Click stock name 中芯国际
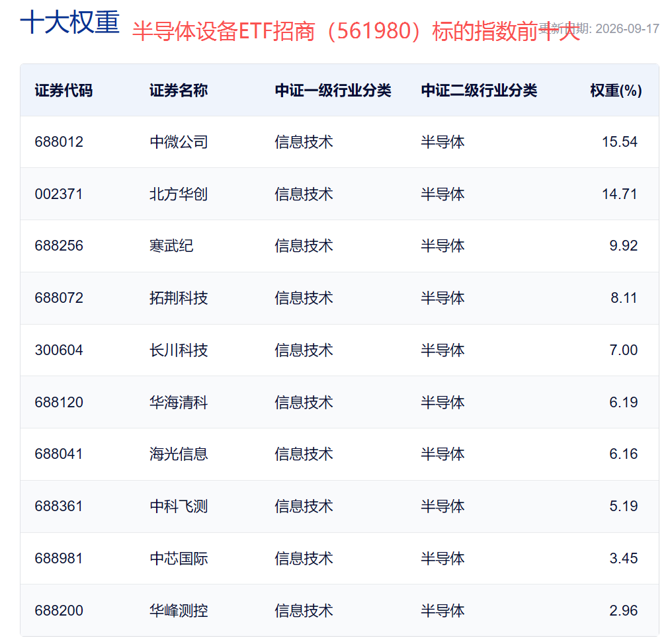The image size is (668, 644). (x=179, y=559)
